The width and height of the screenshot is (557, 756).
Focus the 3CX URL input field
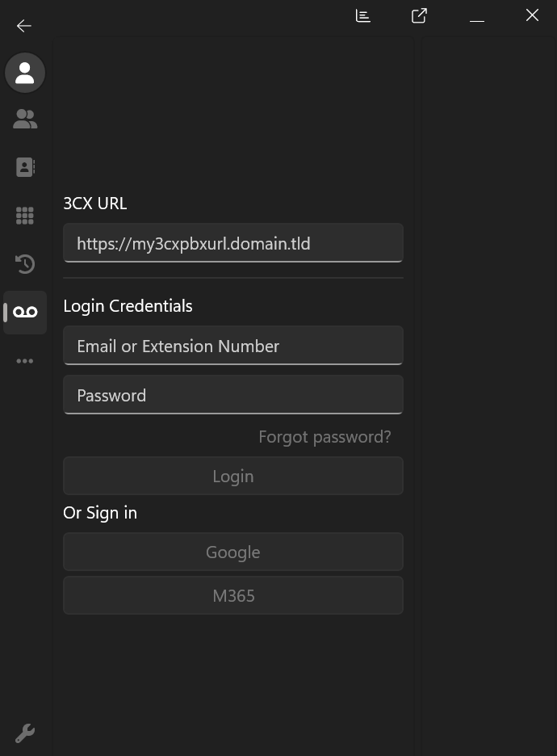pyautogui.click(x=233, y=243)
